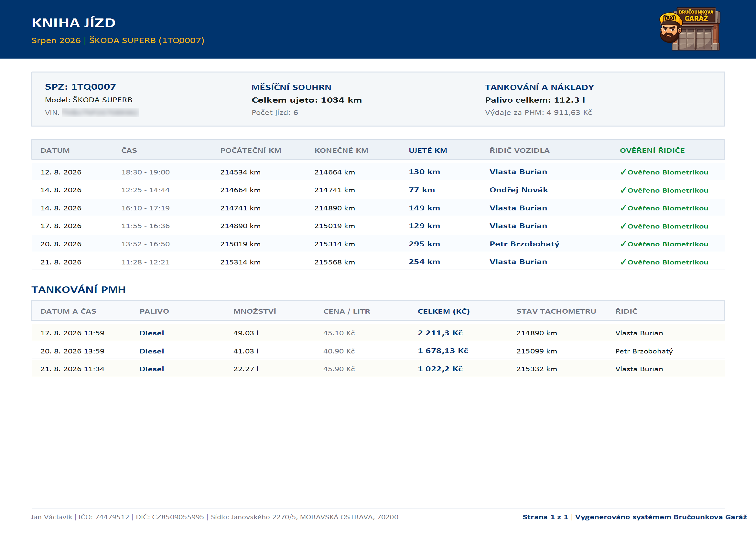The image size is (756, 535).
Task: Select the date '12. 8. 2026'
Action: click(61, 172)
